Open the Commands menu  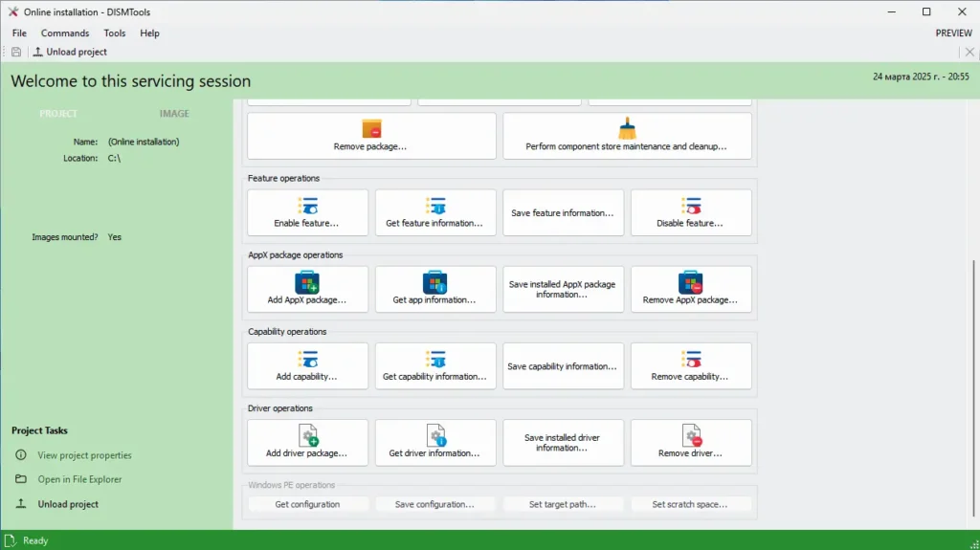(65, 33)
